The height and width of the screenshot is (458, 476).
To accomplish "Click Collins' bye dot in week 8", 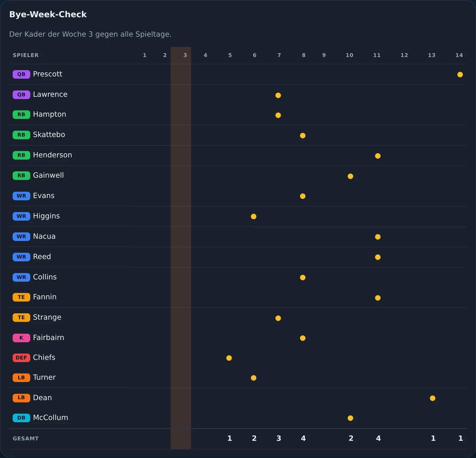I will 303,278.
